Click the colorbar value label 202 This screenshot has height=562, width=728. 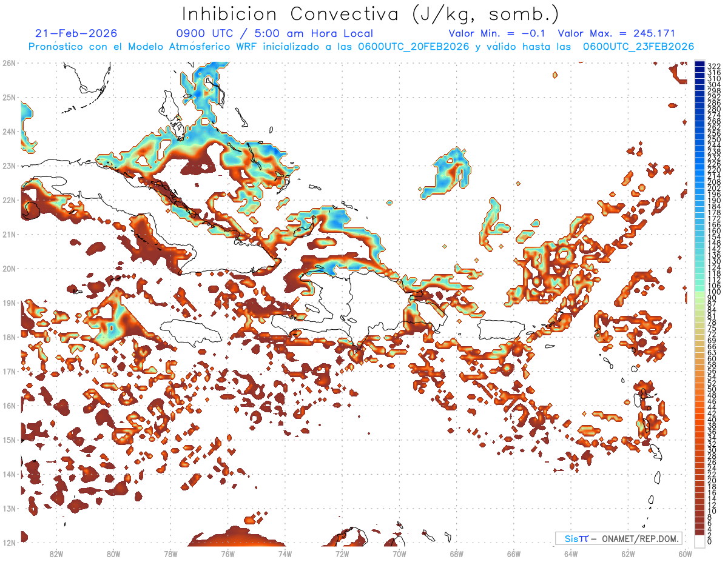(x=714, y=188)
